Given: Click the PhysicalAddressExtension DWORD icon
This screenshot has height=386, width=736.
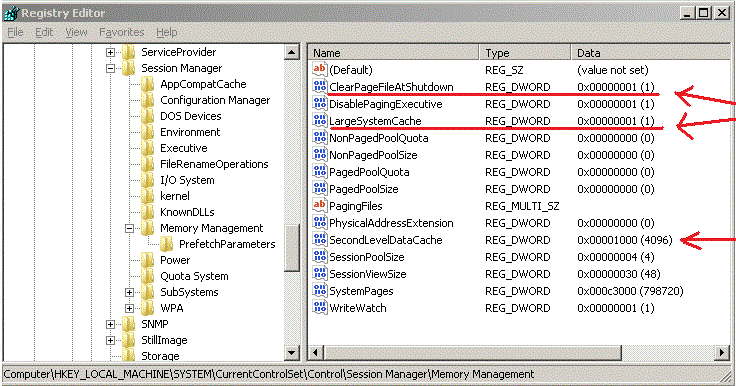Looking at the screenshot, I should coord(320,223).
